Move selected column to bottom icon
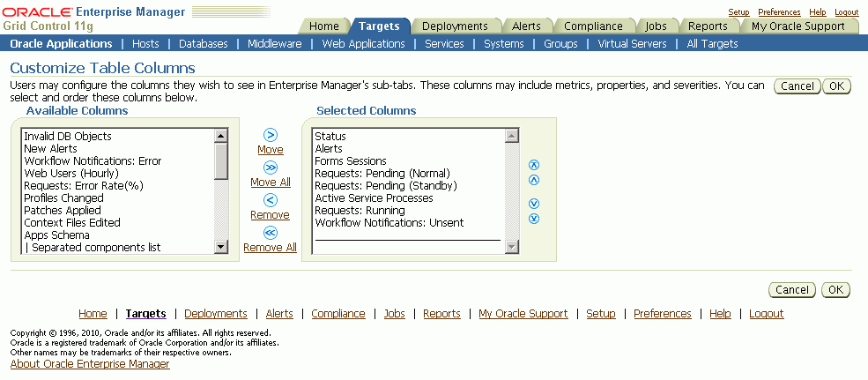This screenshot has width=868, height=380. pyautogui.click(x=534, y=219)
